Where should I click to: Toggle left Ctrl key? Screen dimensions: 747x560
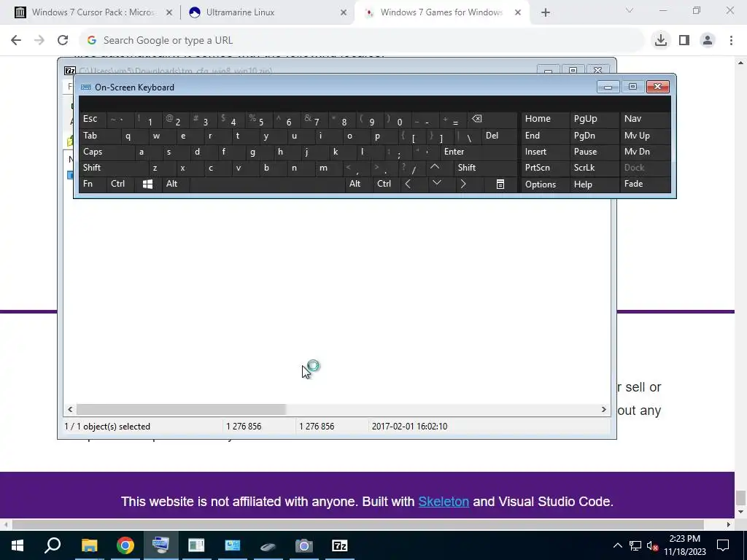tap(120, 184)
